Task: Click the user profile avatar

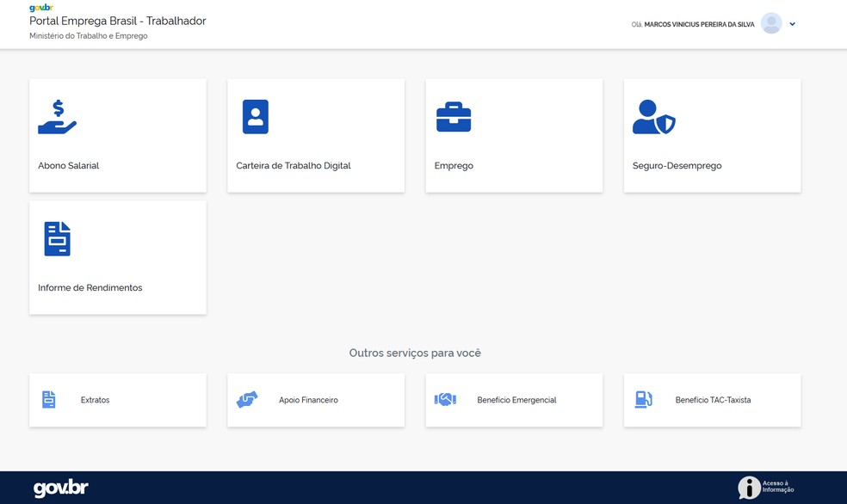Action: pos(771,24)
